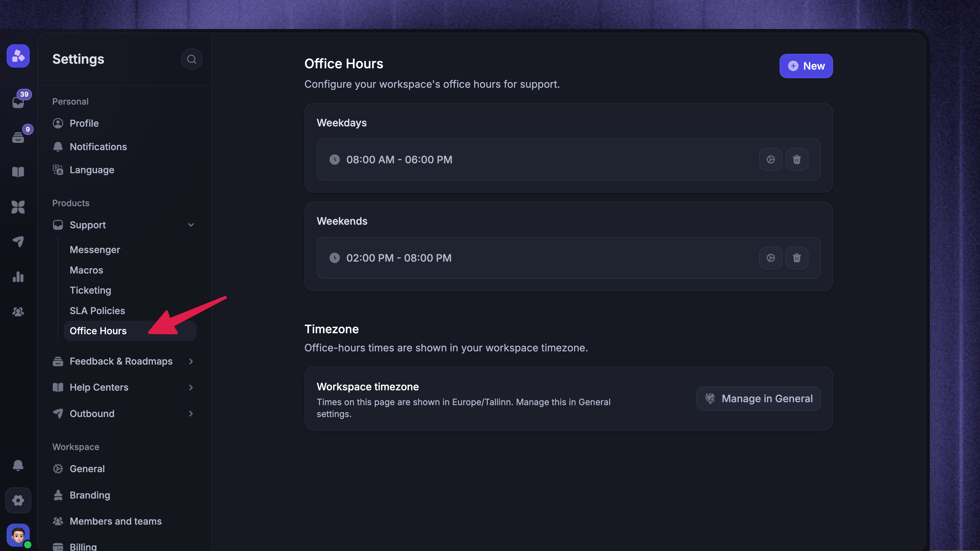Click the Workspace timezone label

click(x=367, y=386)
